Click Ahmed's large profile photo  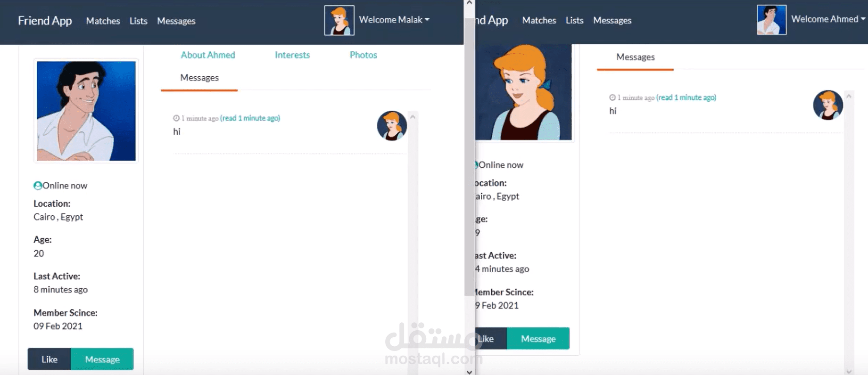point(86,111)
